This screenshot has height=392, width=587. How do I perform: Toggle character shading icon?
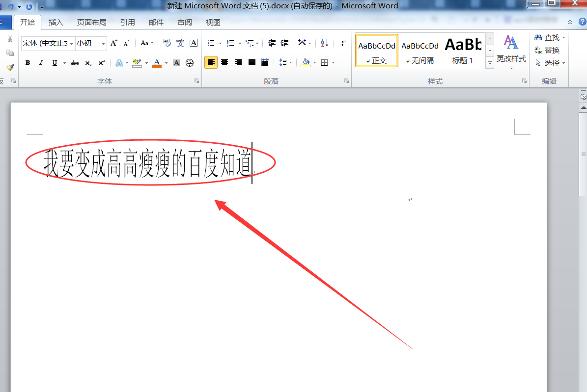[x=176, y=63]
